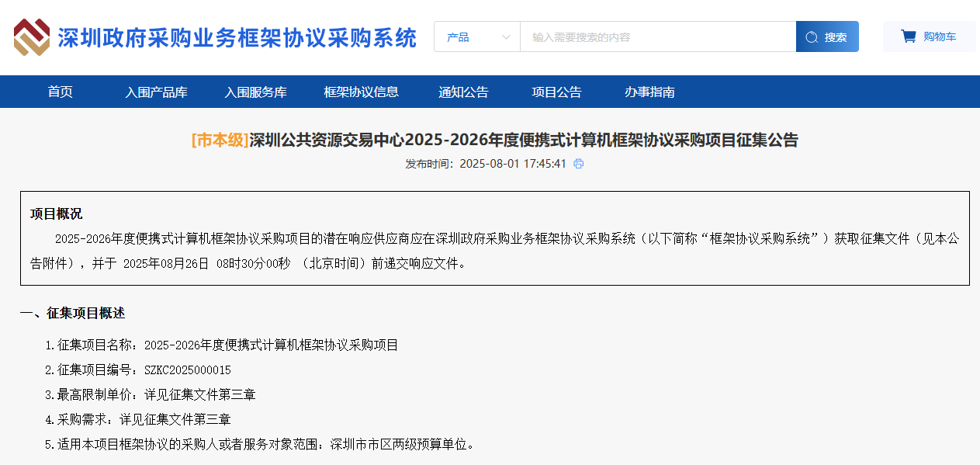Go to the 首页 menu item
The image size is (980, 465).
pos(60,91)
